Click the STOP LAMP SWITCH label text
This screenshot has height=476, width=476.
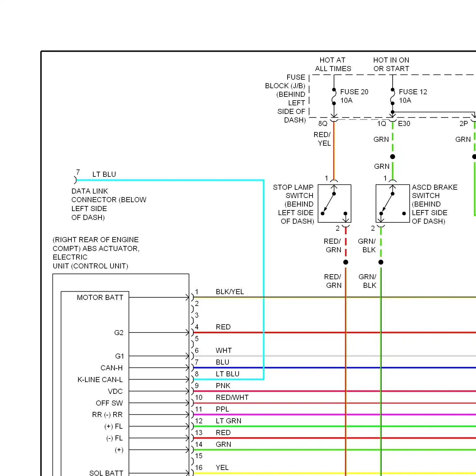pyautogui.click(x=294, y=204)
